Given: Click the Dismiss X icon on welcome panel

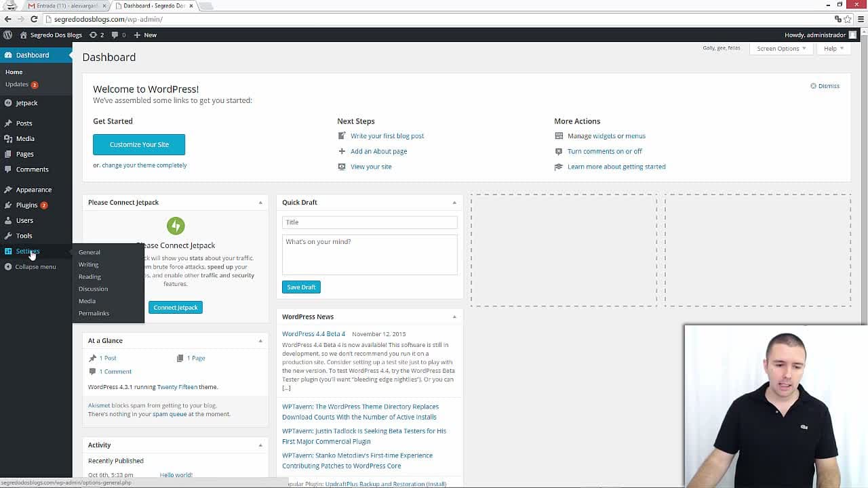Looking at the screenshot, I should (x=813, y=86).
